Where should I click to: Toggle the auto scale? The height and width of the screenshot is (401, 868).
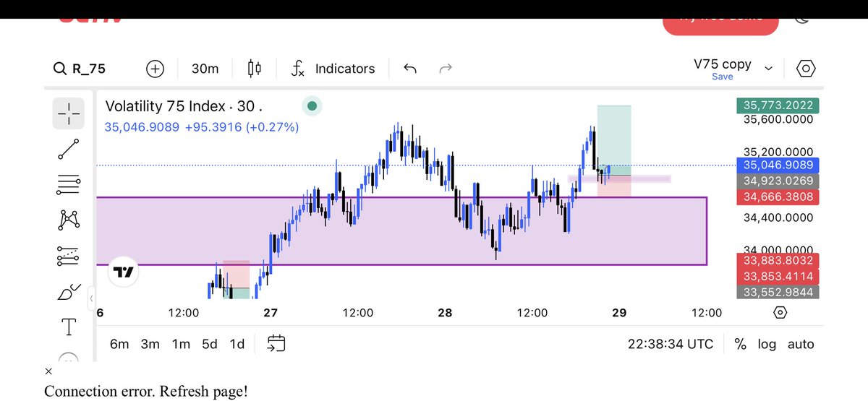(x=801, y=344)
